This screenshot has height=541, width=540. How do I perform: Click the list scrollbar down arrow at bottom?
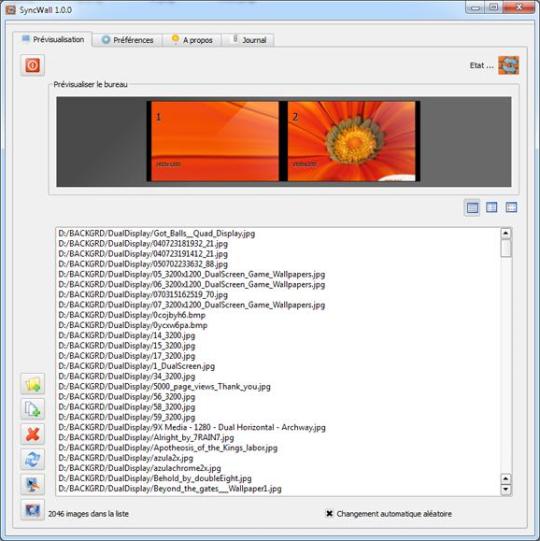coord(506,489)
